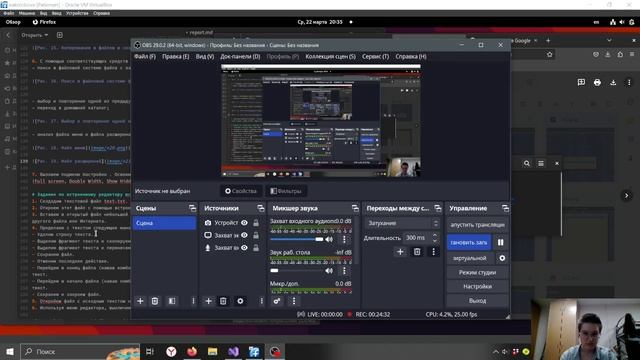Open source properties gear icon in the Источники toolbar
Viewport: 640px width, 360px height.
coord(240,301)
